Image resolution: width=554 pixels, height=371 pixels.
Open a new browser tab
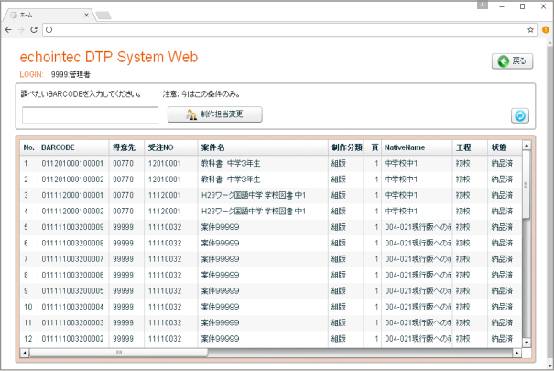pos(104,15)
